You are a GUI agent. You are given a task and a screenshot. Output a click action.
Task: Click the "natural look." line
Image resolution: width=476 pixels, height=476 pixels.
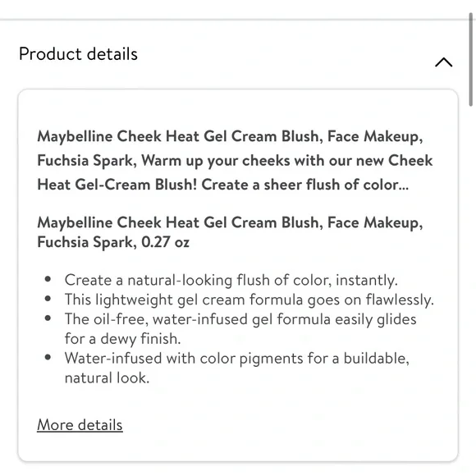tap(108, 378)
